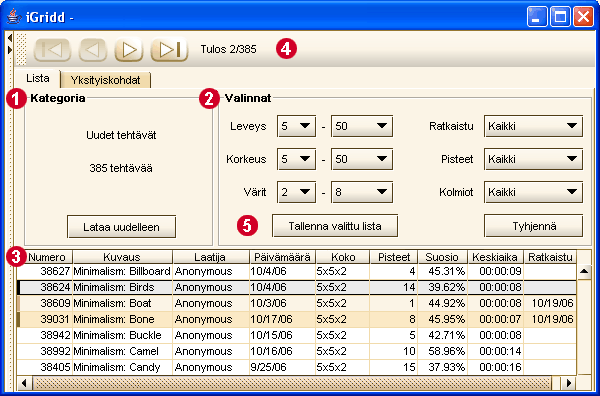Open Leveys minimum dropdown showing 5

297,126
